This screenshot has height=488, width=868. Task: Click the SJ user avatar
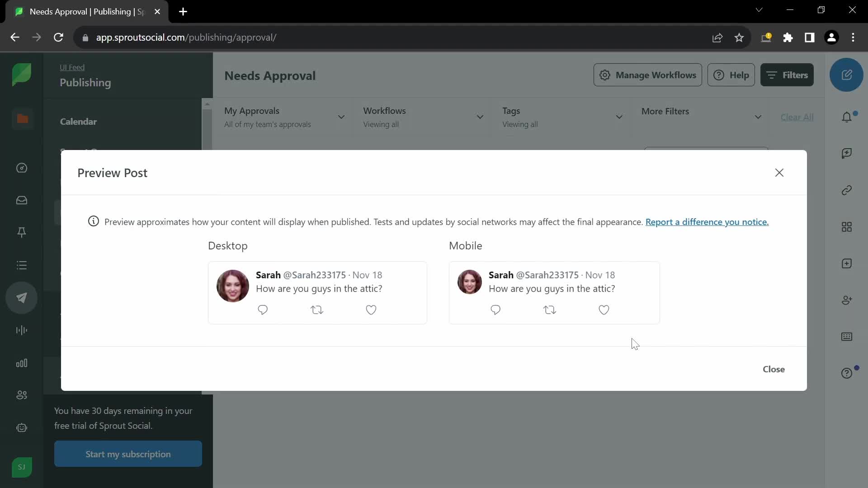tap(22, 467)
